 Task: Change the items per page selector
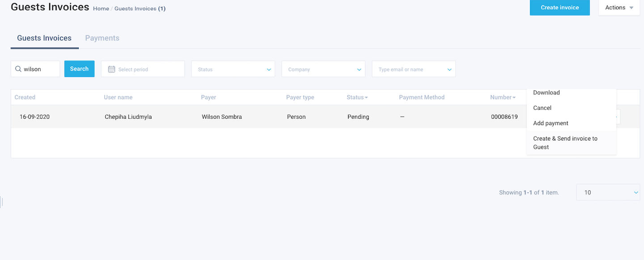coord(608,192)
